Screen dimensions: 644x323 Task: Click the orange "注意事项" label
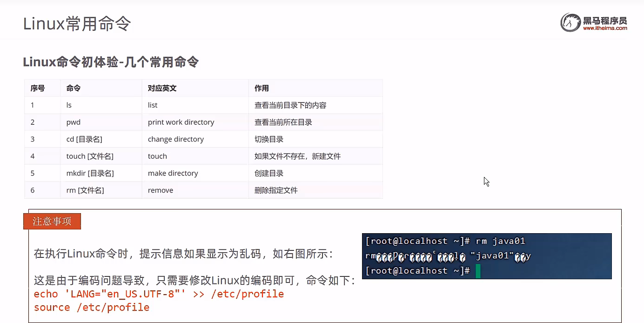(52, 222)
